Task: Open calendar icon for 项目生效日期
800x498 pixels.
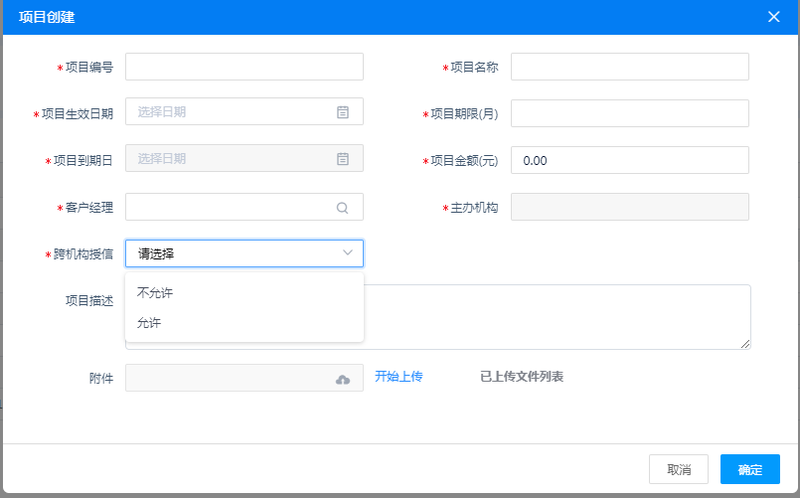Action: coord(343,112)
